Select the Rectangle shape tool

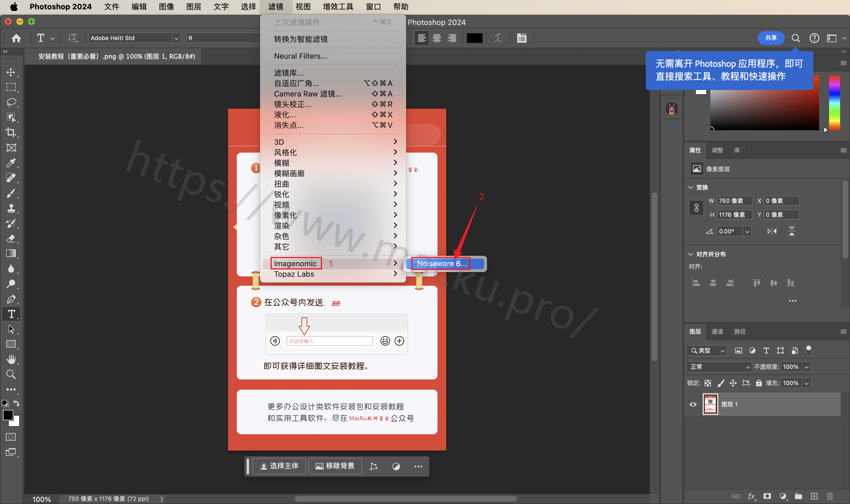tap(11, 344)
